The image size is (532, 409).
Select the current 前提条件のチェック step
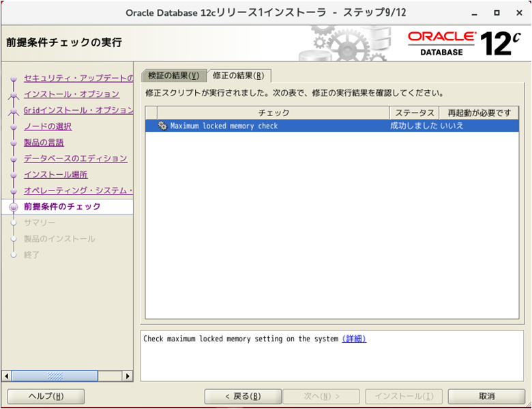(62, 206)
